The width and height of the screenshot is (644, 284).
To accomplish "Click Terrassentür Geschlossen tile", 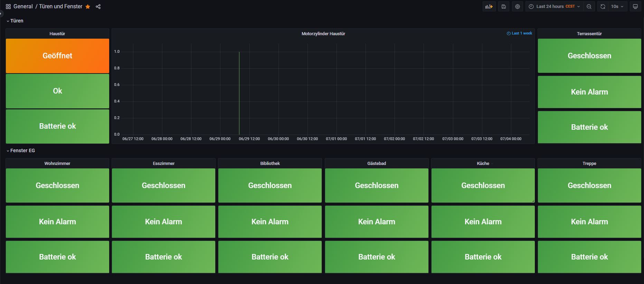I will click(x=589, y=56).
